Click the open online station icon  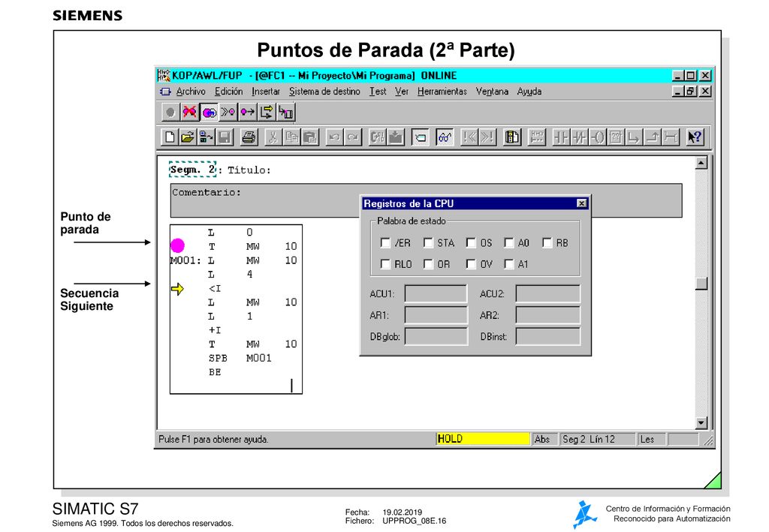206,137
